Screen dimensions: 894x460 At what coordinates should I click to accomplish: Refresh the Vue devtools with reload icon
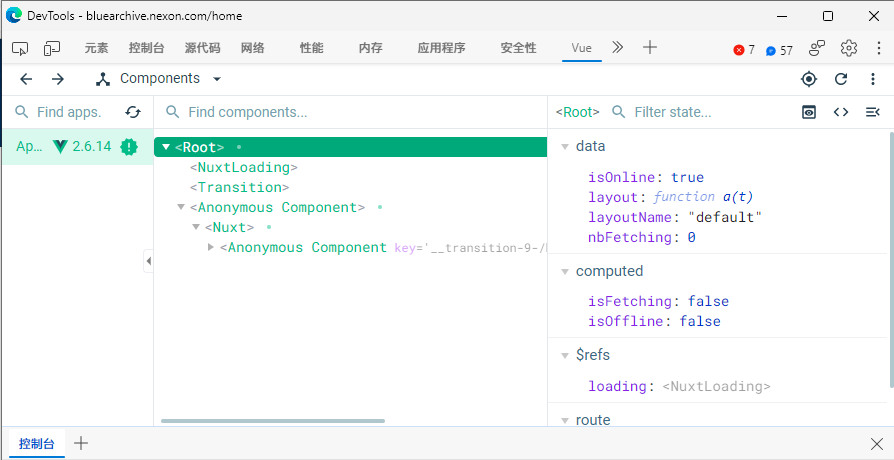pos(841,79)
